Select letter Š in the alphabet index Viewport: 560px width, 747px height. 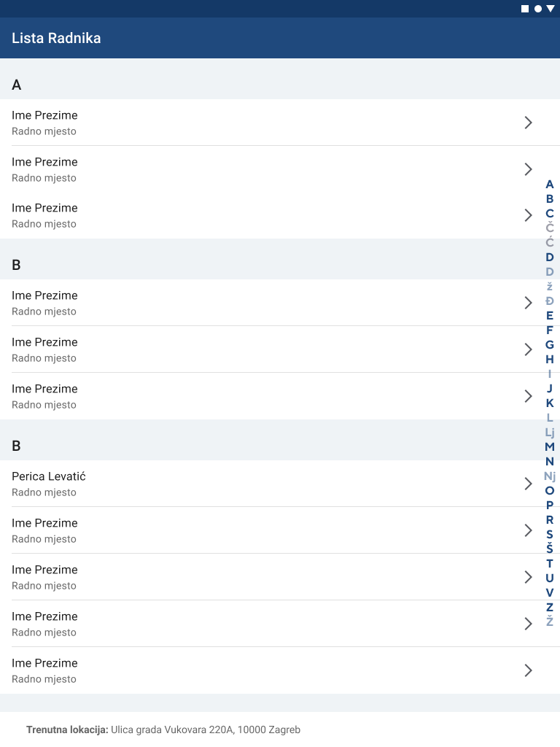[550, 549]
